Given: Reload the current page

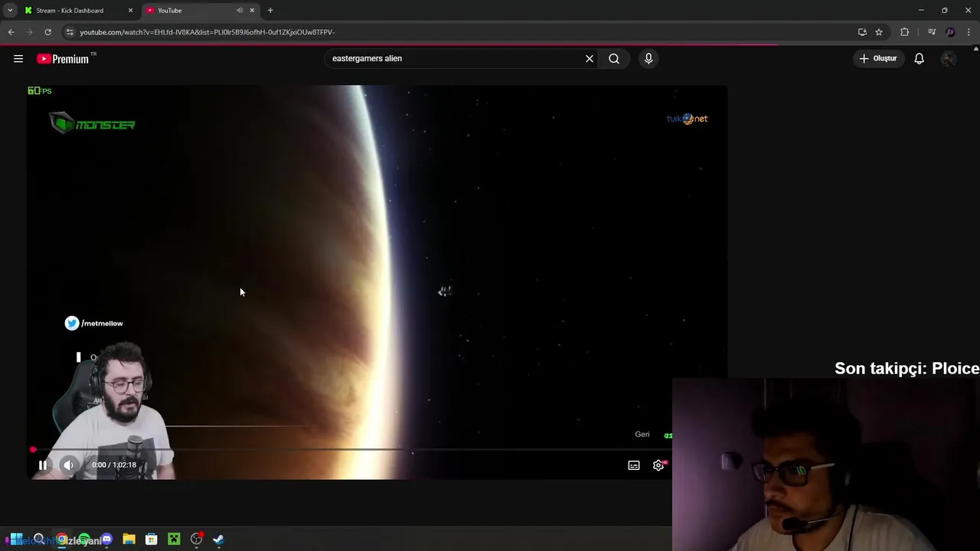Looking at the screenshot, I should click(x=47, y=32).
